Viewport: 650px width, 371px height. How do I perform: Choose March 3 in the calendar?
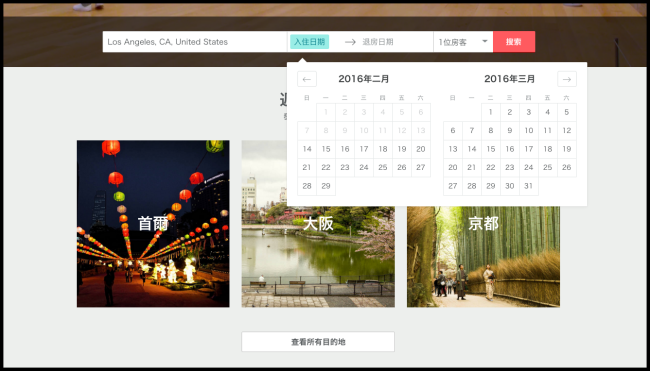pos(529,112)
